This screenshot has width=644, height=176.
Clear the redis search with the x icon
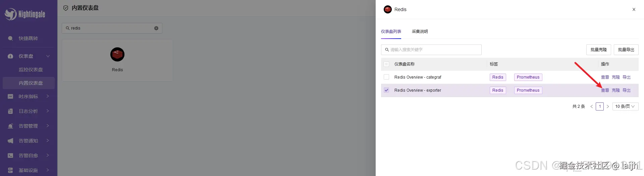coord(156,28)
